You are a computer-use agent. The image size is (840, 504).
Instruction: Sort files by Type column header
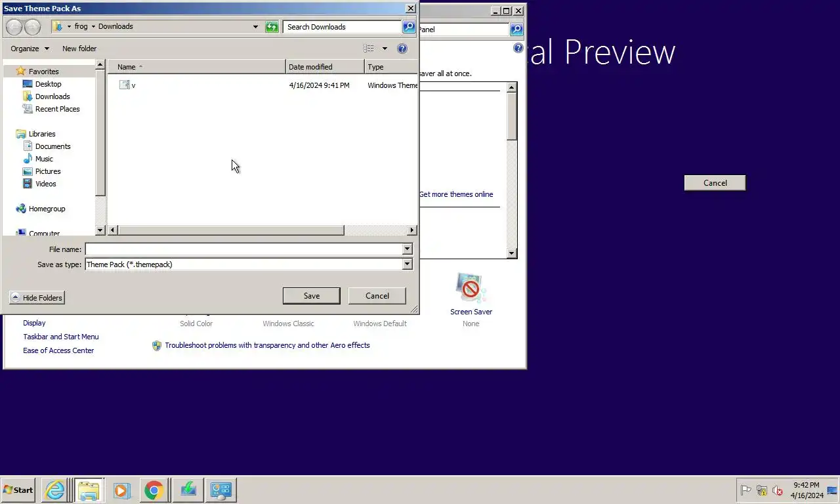(391, 67)
